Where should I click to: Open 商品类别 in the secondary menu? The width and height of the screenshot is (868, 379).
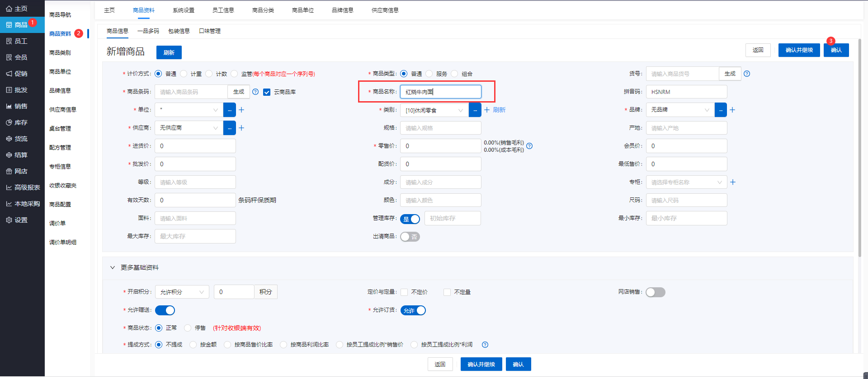(60, 52)
